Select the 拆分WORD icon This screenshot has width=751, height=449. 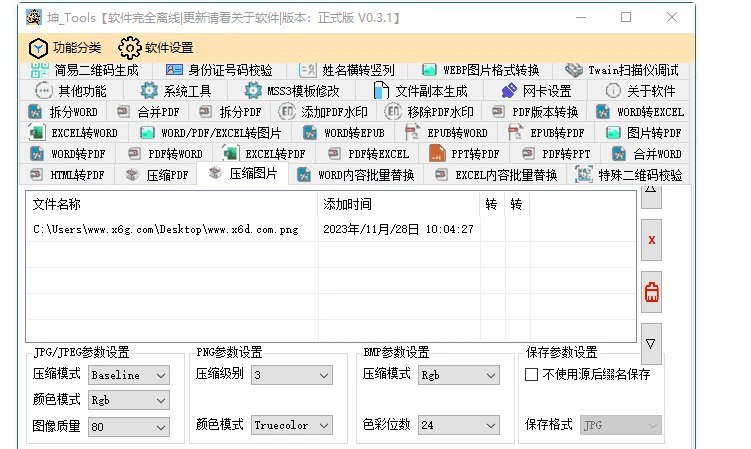(35, 112)
